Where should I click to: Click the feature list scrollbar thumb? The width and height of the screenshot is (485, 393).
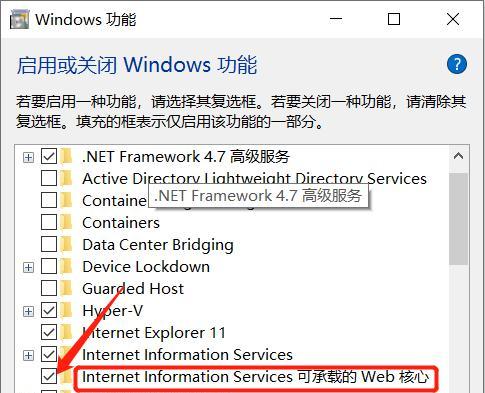(458, 219)
